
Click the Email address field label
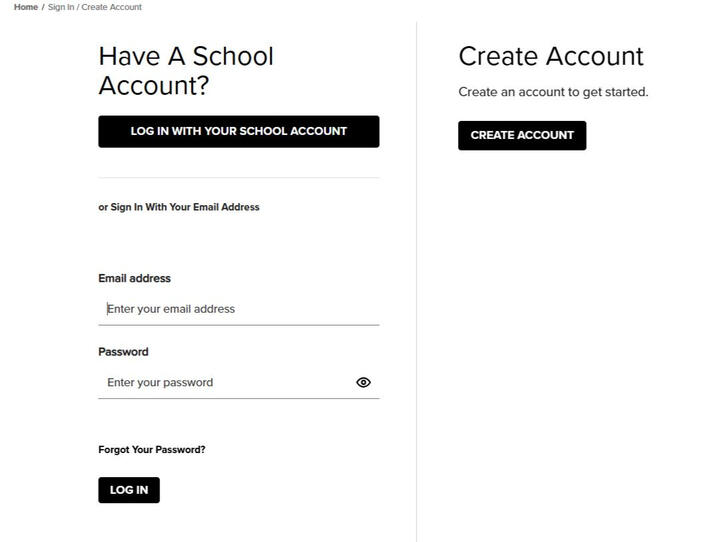tap(134, 278)
